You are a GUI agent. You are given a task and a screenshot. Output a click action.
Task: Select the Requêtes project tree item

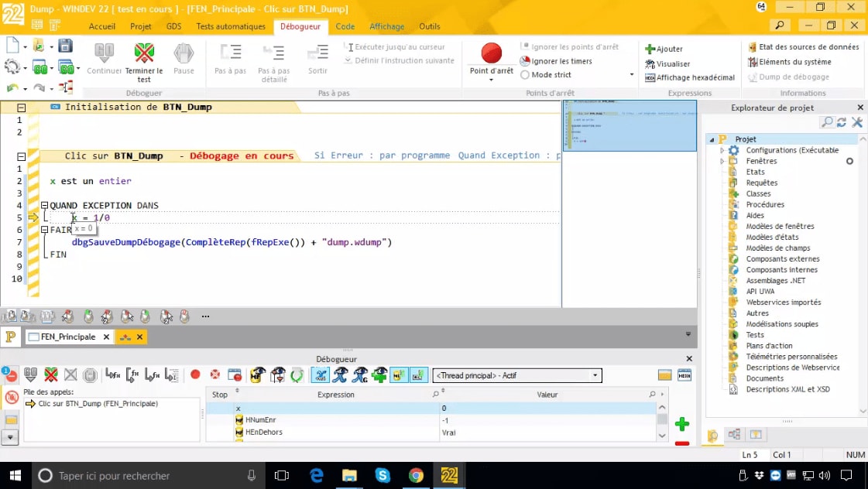[762, 183]
